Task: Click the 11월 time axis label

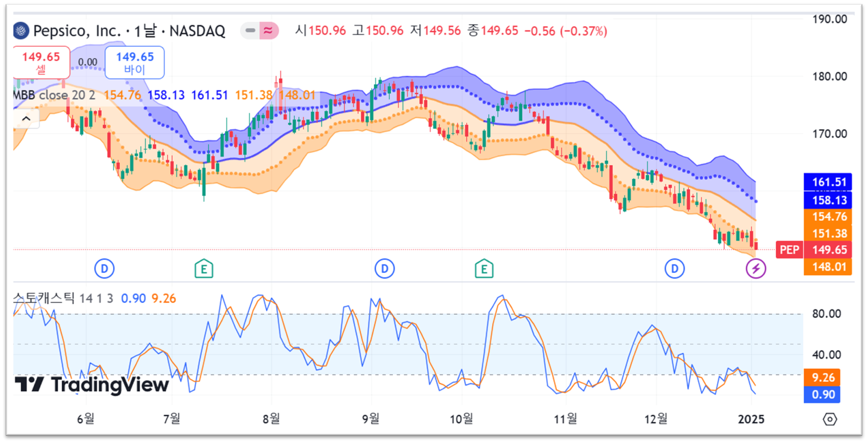Action: click(x=565, y=419)
